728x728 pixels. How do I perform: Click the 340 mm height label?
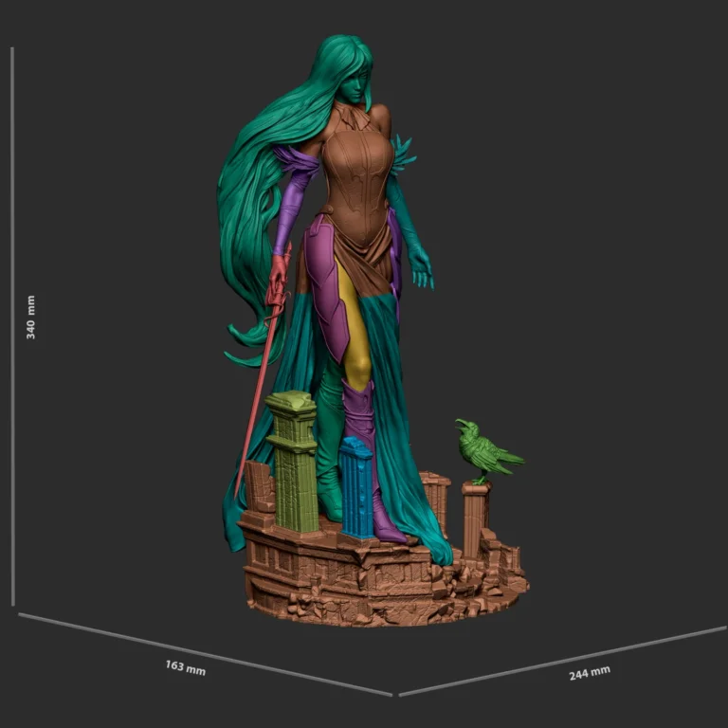click(30, 318)
